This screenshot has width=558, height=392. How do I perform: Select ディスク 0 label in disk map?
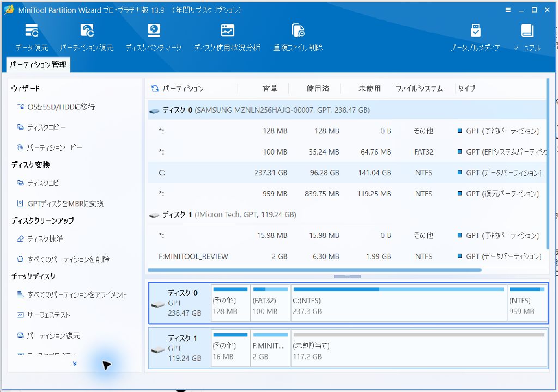(x=180, y=303)
